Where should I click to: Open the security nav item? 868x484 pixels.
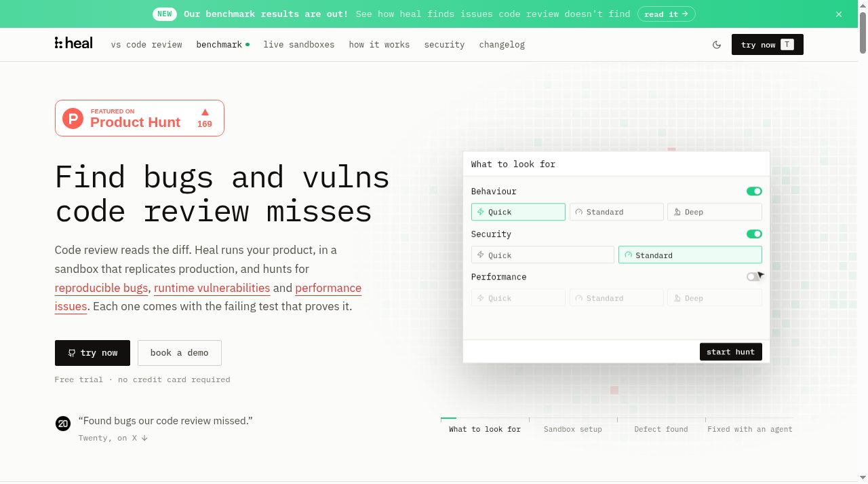444,45
